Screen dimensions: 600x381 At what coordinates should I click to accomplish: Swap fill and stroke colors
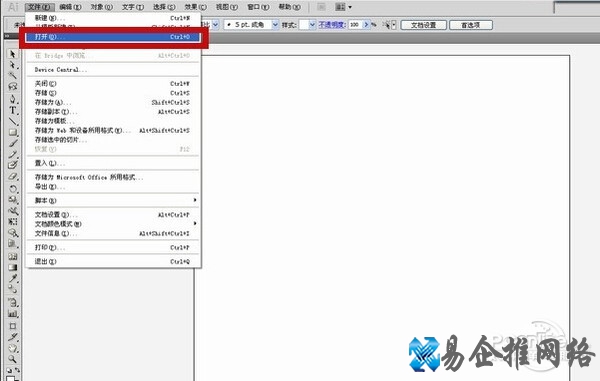click(x=17, y=370)
